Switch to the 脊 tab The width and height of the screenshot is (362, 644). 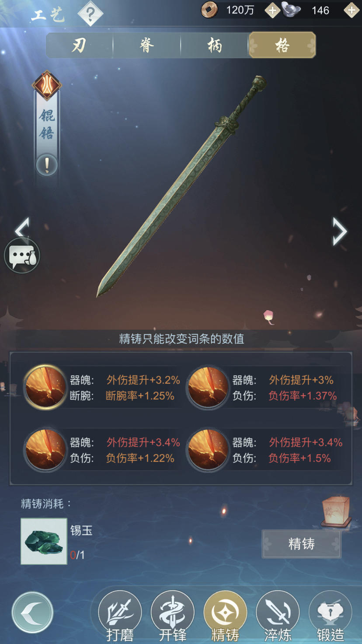coord(147,45)
